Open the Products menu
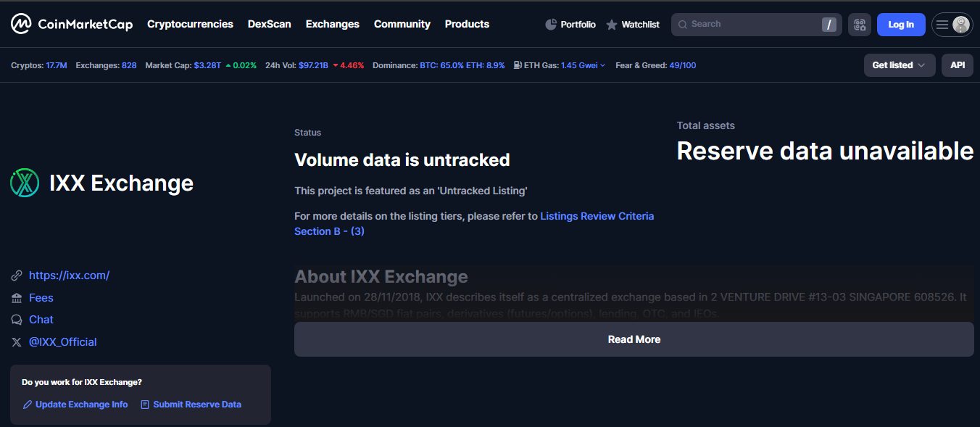Image resolution: width=980 pixels, height=427 pixels. (x=467, y=24)
